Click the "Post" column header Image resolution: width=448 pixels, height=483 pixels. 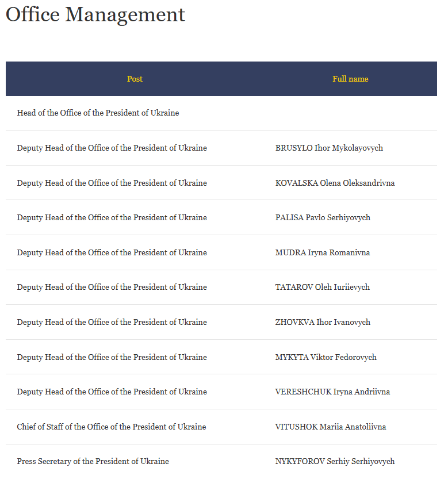[135, 79]
